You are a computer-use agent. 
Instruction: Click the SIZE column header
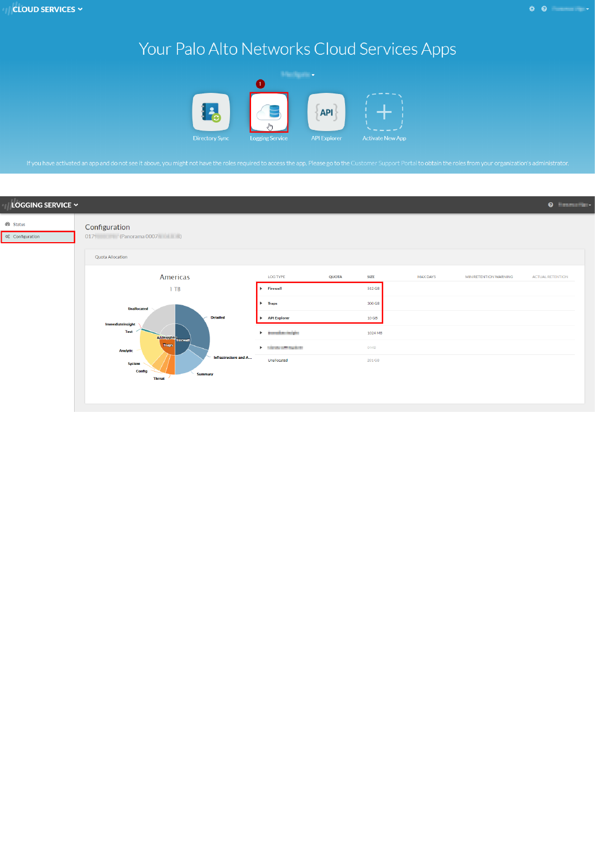(370, 277)
